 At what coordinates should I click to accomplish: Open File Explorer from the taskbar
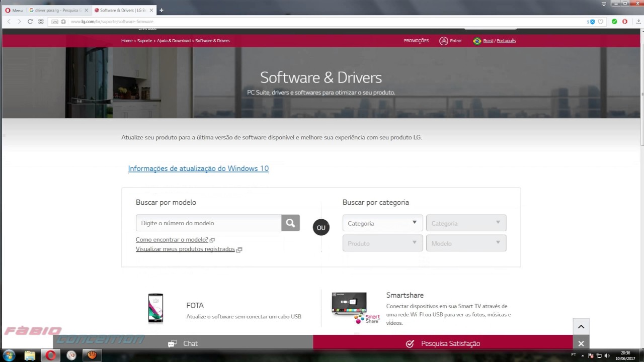30,356
